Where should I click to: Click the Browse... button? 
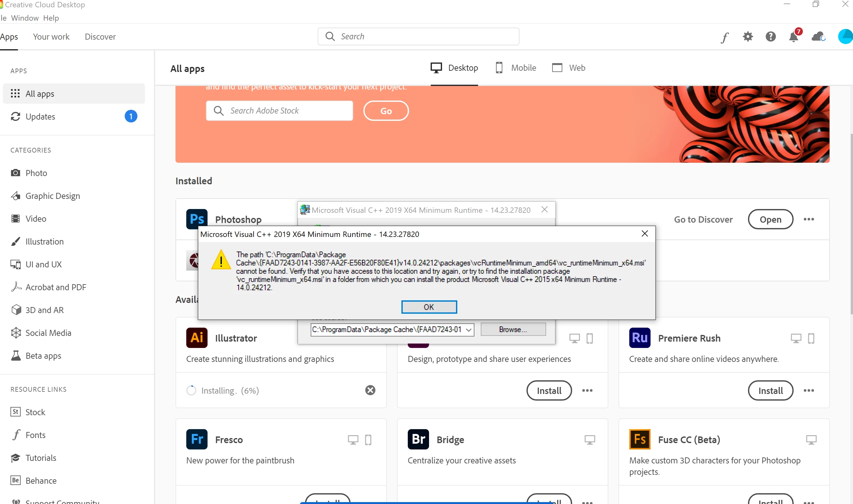[513, 330]
